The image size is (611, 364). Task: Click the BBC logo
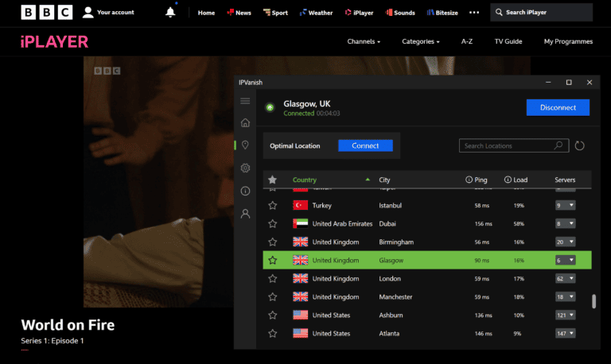tap(47, 13)
